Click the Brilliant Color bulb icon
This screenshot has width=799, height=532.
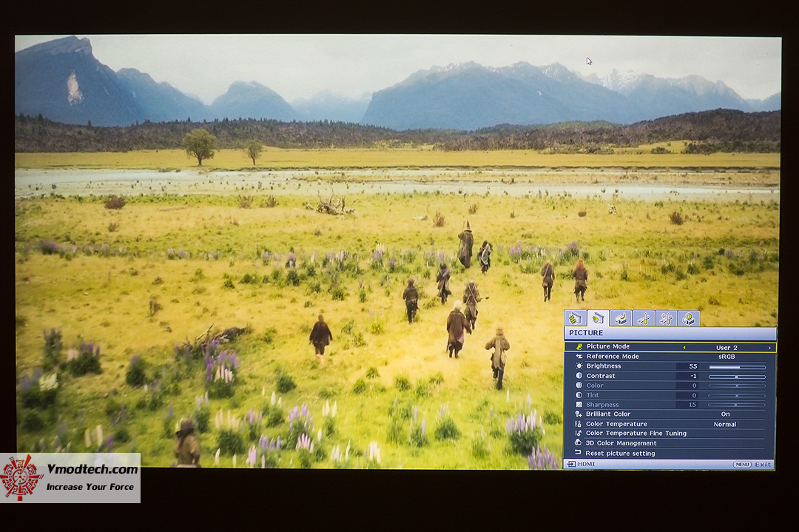pyautogui.click(x=579, y=414)
